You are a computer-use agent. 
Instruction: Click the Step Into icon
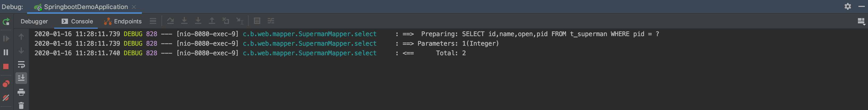pyautogui.click(x=184, y=21)
